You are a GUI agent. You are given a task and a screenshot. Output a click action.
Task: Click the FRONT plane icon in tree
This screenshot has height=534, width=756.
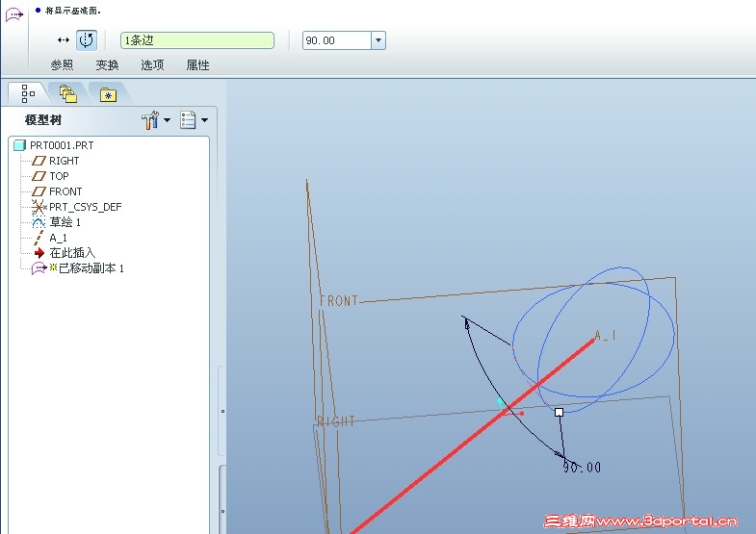[39, 191]
